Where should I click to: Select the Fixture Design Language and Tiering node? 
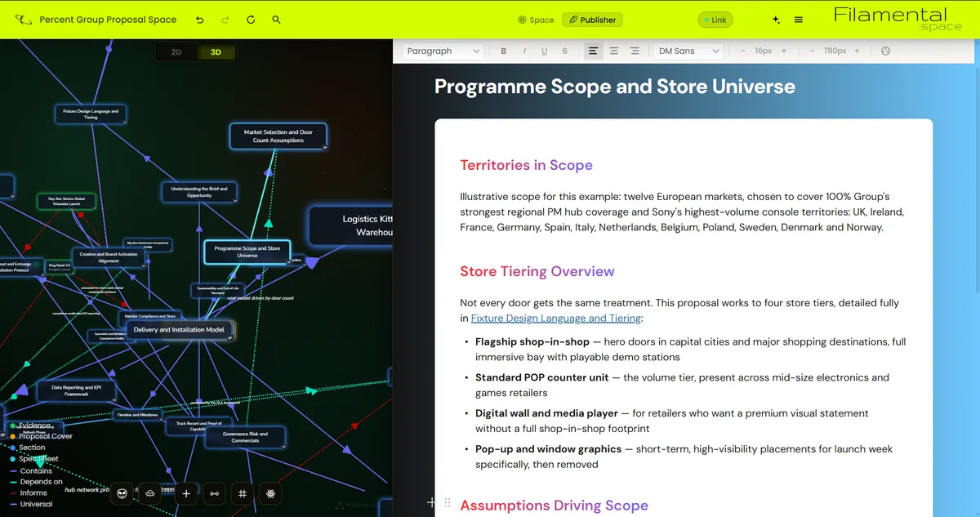click(91, 114)
